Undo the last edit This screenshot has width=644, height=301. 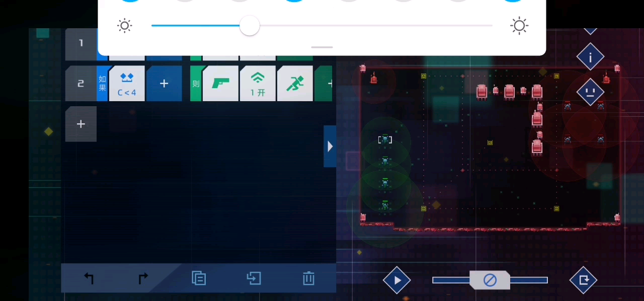coord(89,278)
